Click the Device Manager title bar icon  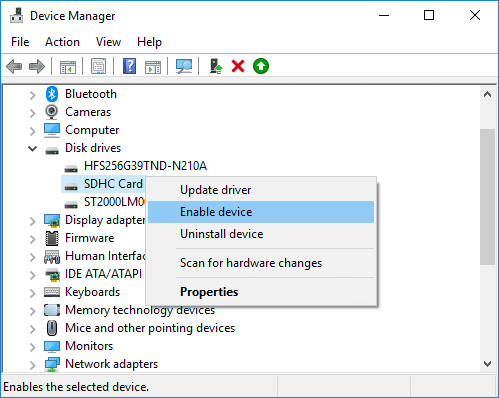pos(17,15)
